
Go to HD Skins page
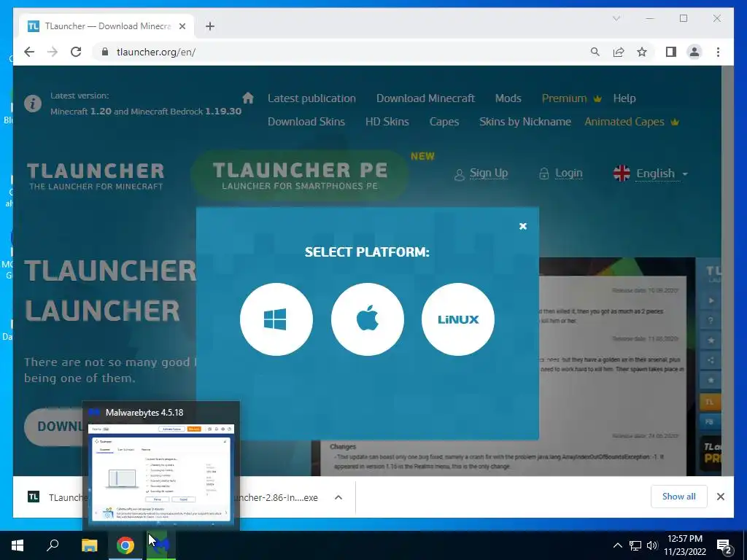(387, 122)
